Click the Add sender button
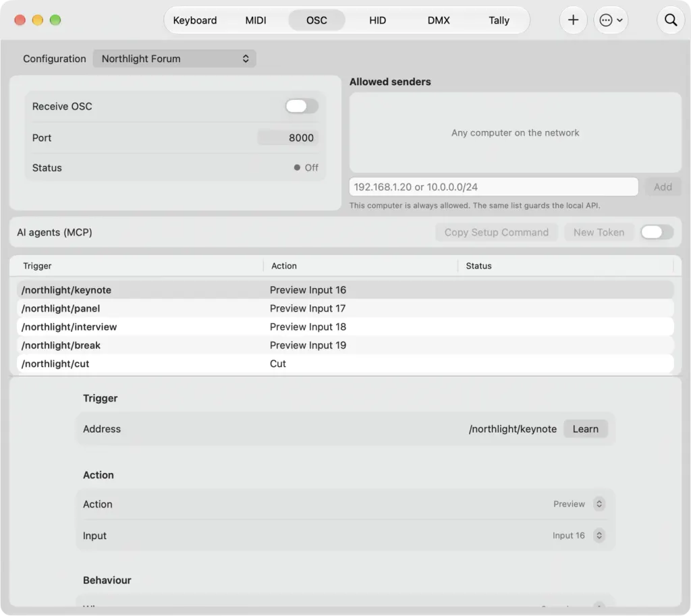 tap(663, 187)
